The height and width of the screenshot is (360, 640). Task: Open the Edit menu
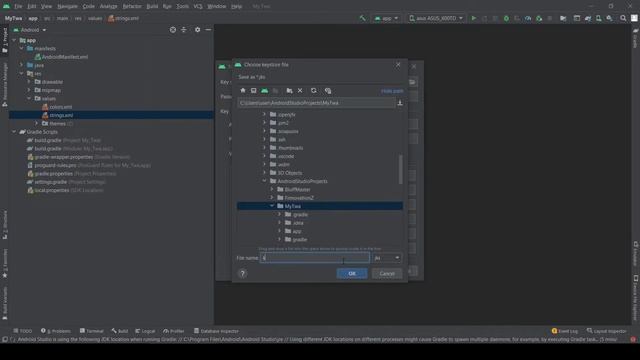[31, 7]
